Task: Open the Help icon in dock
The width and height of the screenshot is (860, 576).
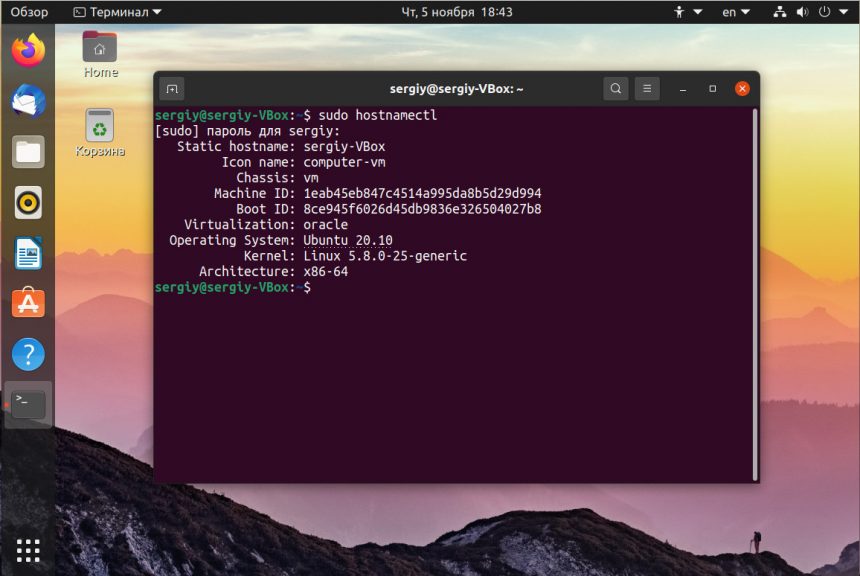Action: click(x=28, y=354)
